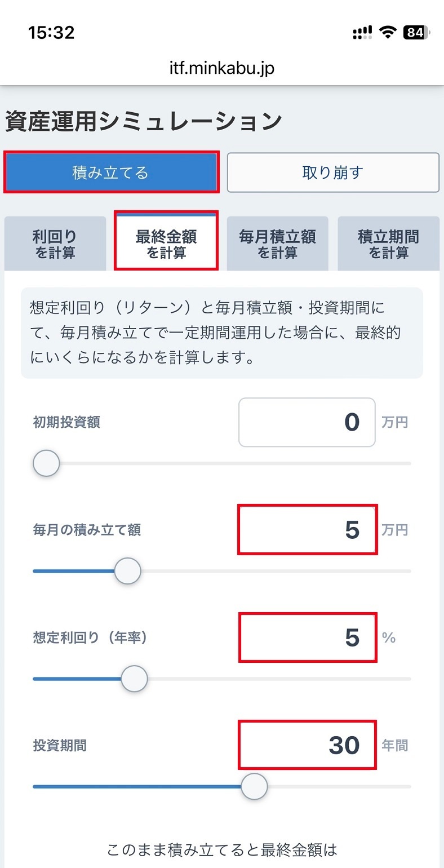Screen dimensions: 444x868
Task: Open the 利回りを計算 tab
Action: pyautogui.click(x=55, y=244)
